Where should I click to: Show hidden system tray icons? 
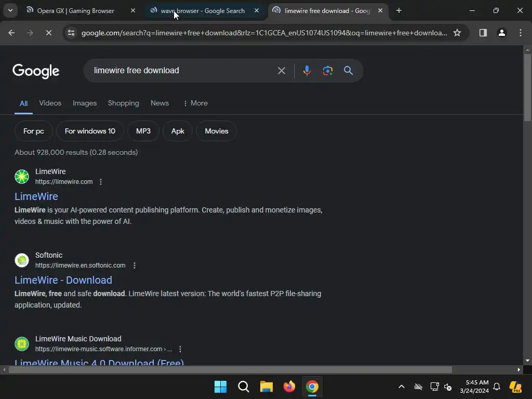(402, 387)
